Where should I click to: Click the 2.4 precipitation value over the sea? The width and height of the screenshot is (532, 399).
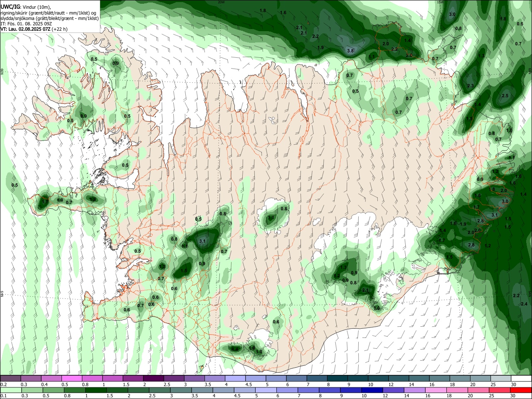point(524,304)
